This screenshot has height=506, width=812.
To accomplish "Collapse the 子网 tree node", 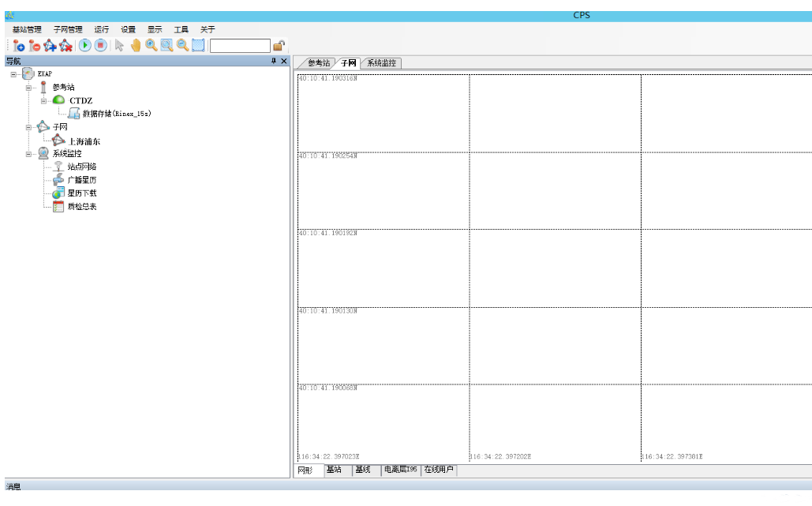I will click(x=29, y=127).
